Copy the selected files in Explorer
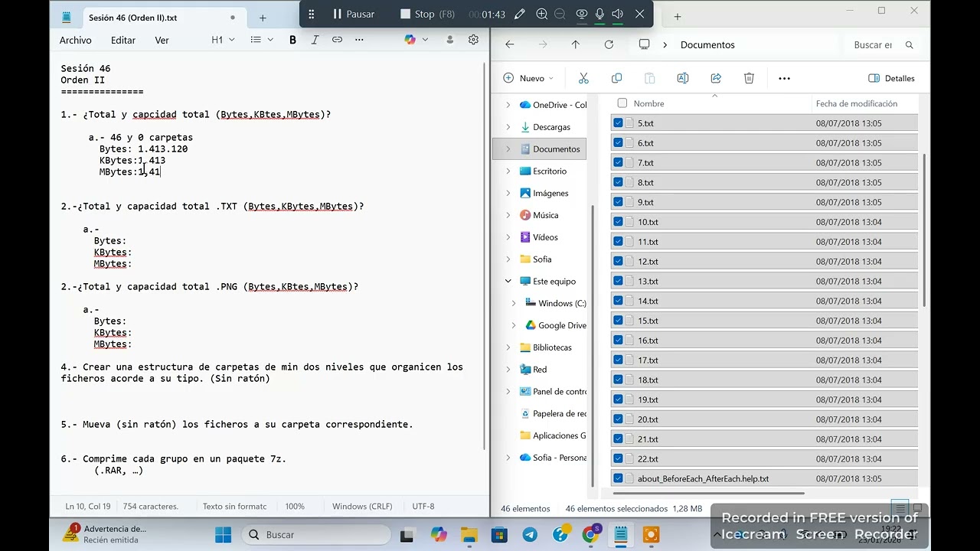The width and height of the screenshot is (980, 551). pos(616,78)
